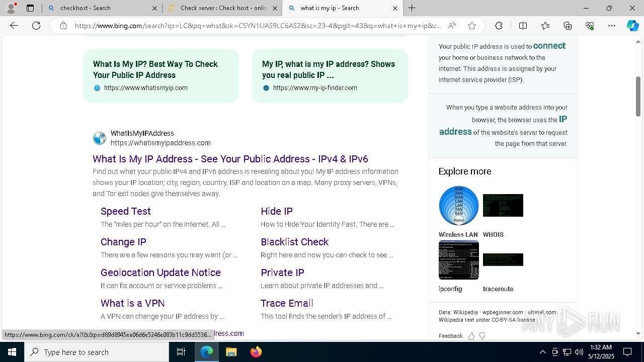Open the Trace Email sitelink
644x362 pixels.
coord(287,303)
